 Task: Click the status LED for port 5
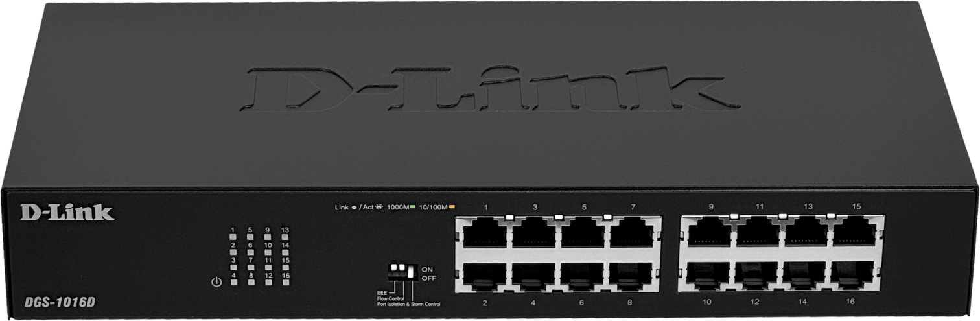click(x=250, y=237)
